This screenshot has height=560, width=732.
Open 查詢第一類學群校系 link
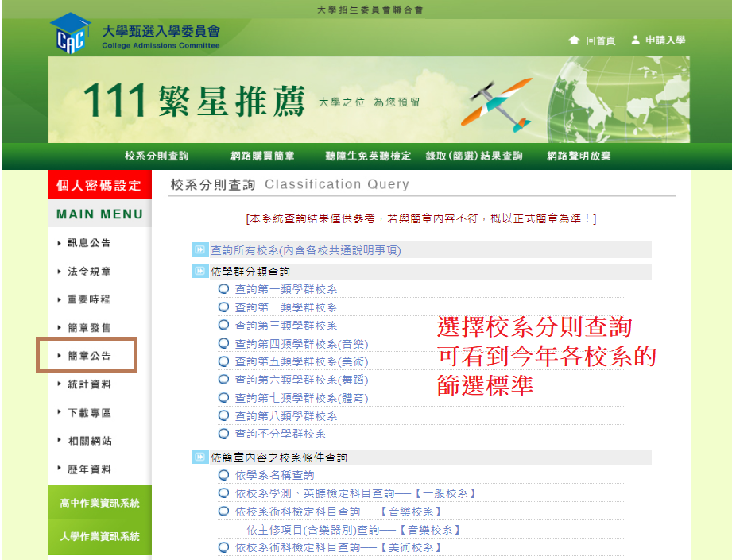tap(285, 289)
